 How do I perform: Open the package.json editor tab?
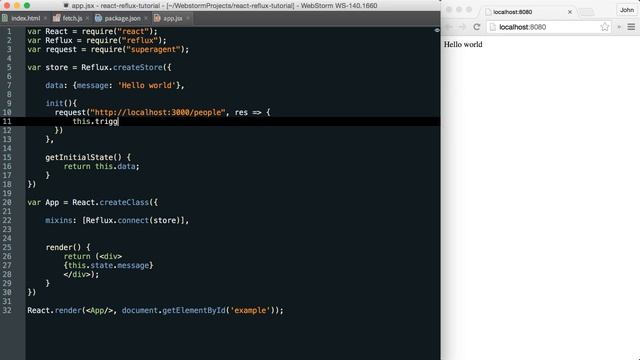(122, 18)
